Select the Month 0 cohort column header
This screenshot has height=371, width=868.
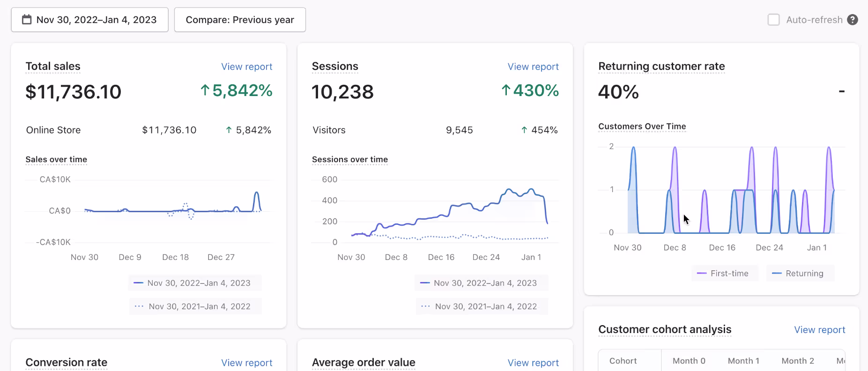[689, 361]
